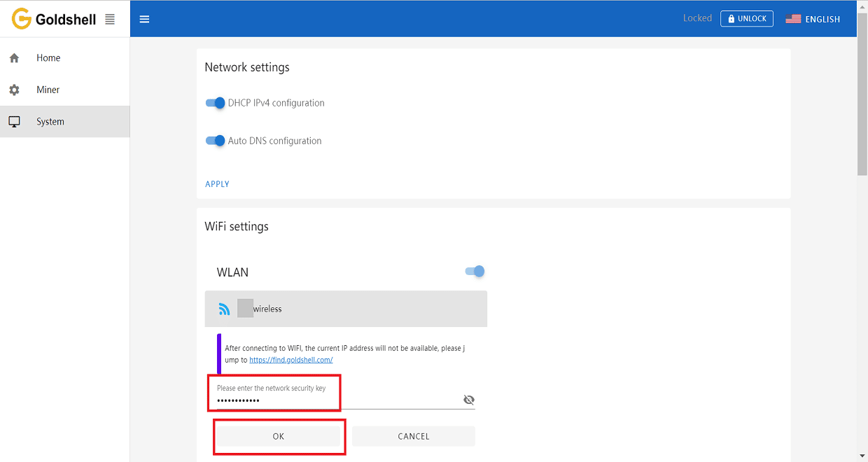The height and width of the screenshot is (462, 868).
Task: Toggle Auto DNS configuration switch
Action: coord(216,141)
